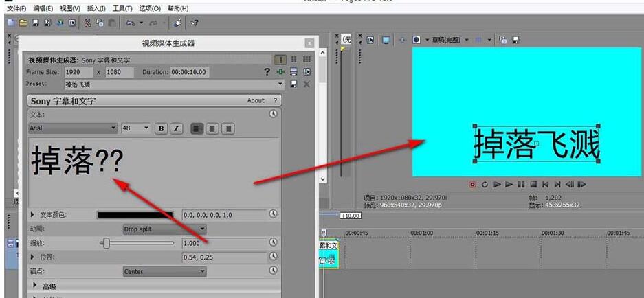
Task: Pause playback in the preview window
Action: point(521,185)
